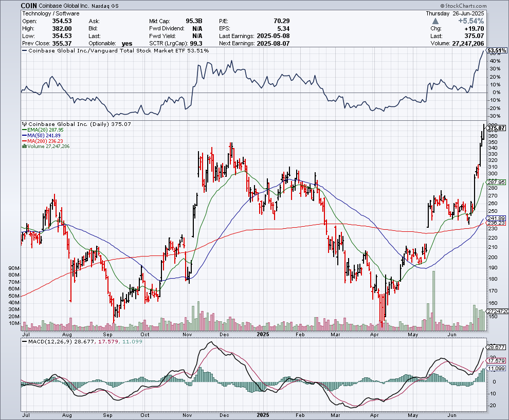Viewport: 509px width, 420px height.
Task: Click the P/E value 70.29
Action: (281, 21)
